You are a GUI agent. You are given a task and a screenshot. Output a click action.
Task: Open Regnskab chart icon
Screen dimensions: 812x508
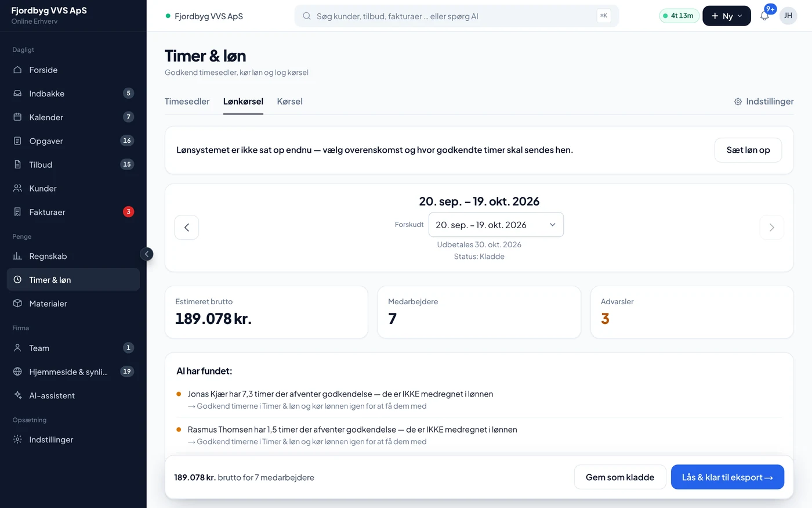17,256
